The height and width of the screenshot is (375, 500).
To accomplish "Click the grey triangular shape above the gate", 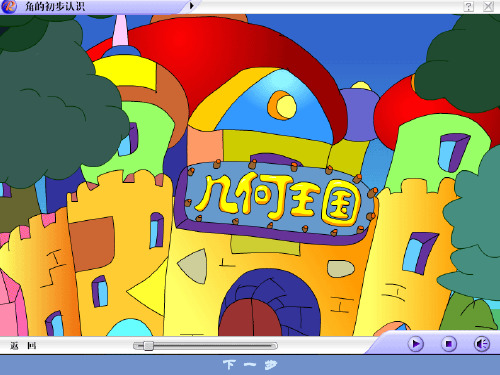I will 193,266.
